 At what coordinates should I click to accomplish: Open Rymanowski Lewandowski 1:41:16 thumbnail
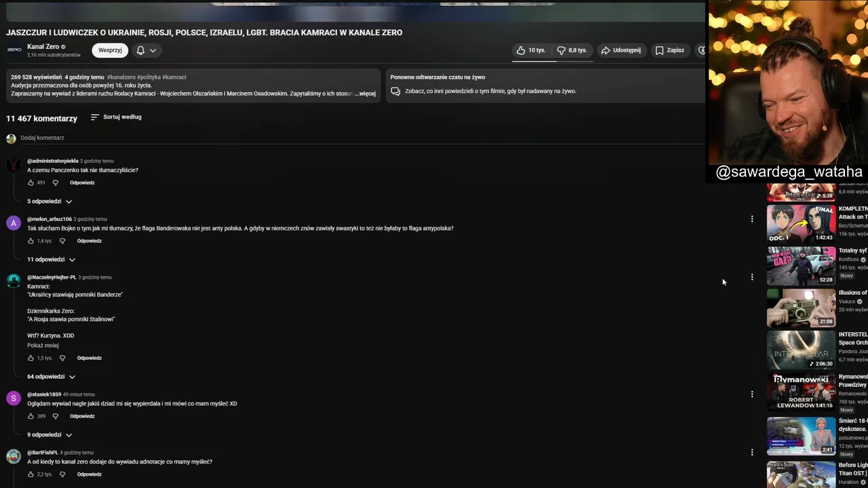coord(801,392)
